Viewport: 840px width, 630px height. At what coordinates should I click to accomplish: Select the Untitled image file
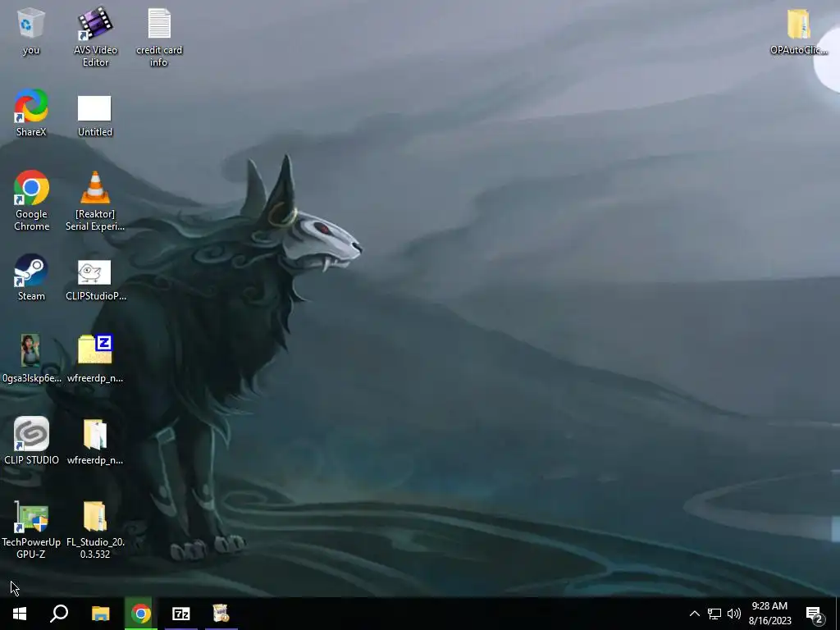[x=95, y=116]
